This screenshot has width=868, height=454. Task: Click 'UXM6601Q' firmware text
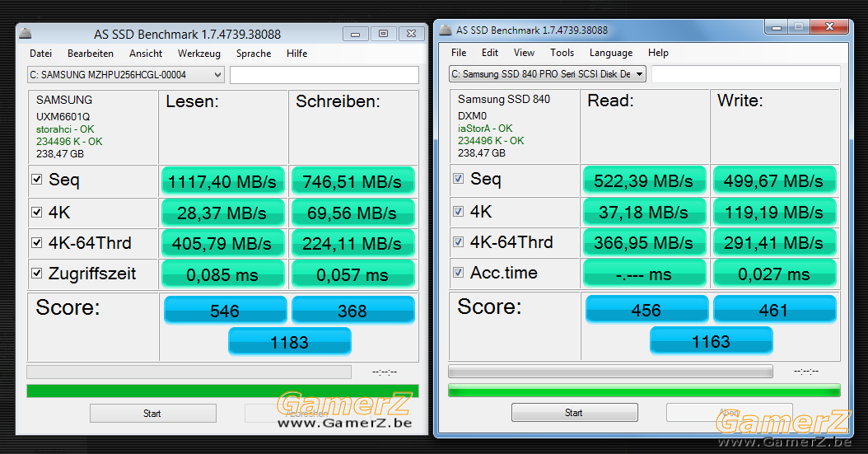(63, 116)
